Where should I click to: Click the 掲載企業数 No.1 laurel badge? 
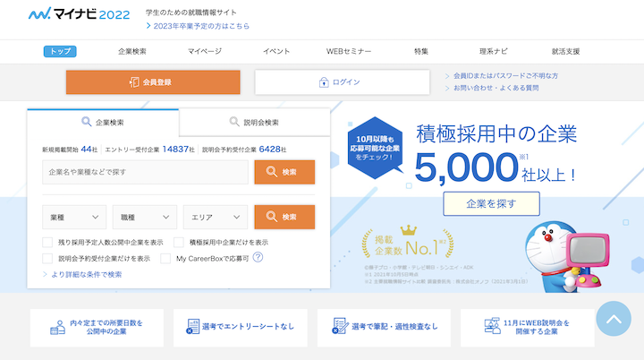(408, 244)
